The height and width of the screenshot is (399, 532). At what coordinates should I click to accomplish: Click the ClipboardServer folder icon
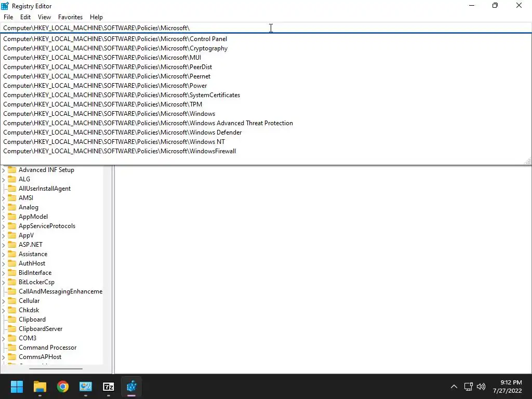point(12,329)
